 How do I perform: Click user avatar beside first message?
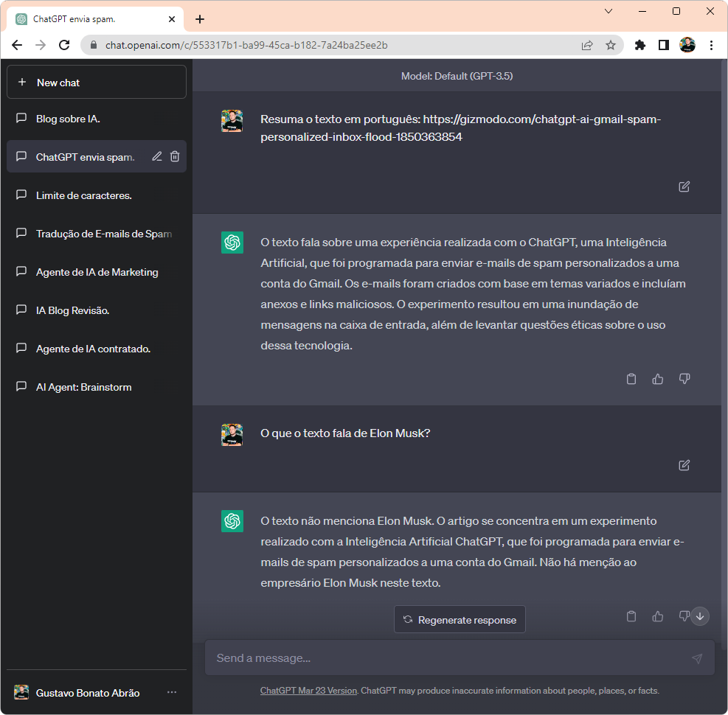pos(232,121)
